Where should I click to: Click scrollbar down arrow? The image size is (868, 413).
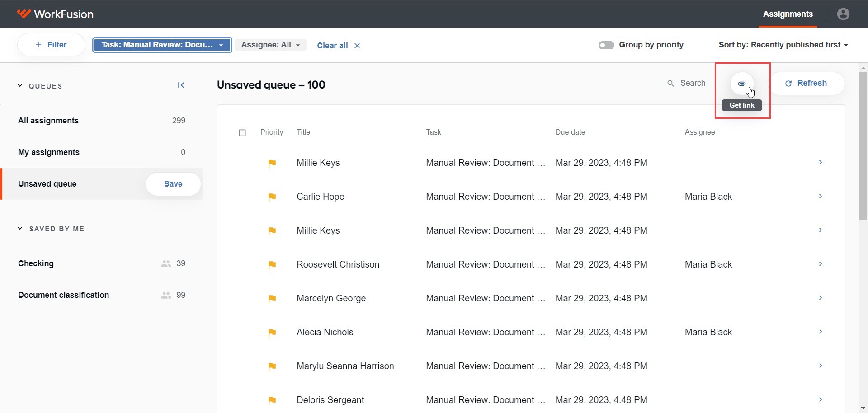click(x=863, y=409)
